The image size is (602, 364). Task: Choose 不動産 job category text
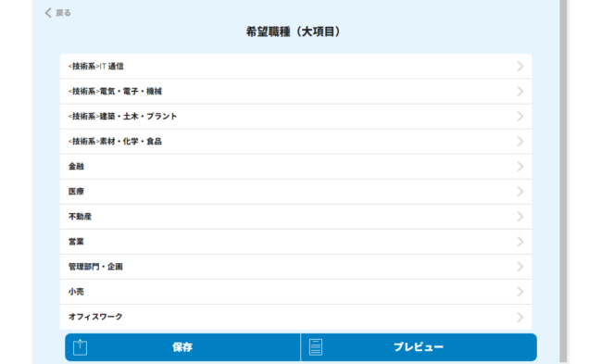pyautogui.click(x=80, y=217)
